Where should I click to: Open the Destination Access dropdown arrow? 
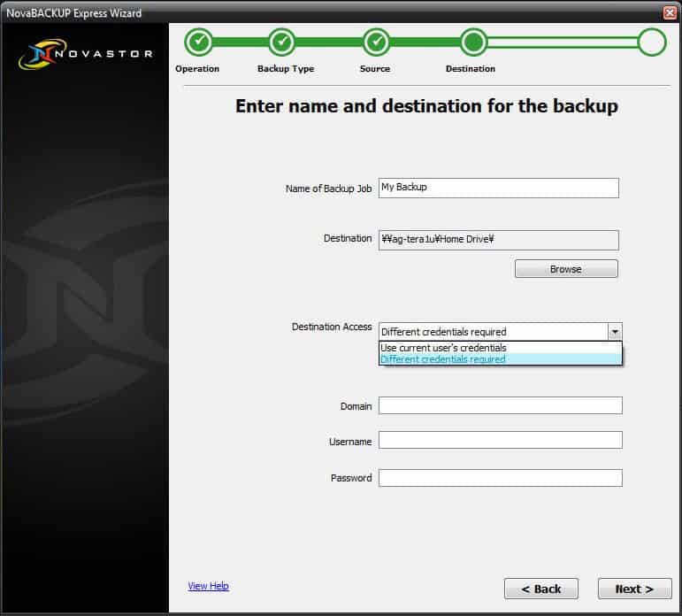(x=615, y=332)
